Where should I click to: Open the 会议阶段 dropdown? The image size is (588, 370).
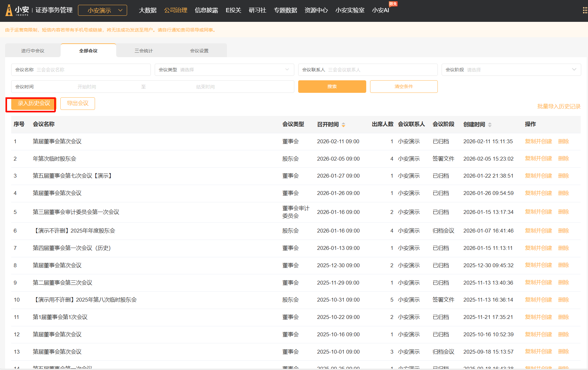click(x=511, y=70)
